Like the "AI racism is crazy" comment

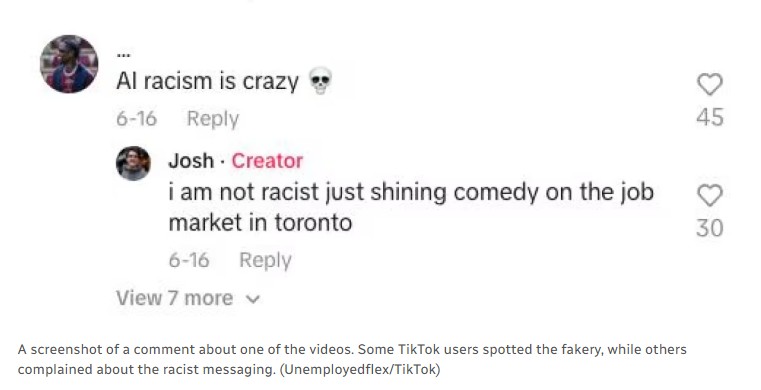click(x=710, y=84)
